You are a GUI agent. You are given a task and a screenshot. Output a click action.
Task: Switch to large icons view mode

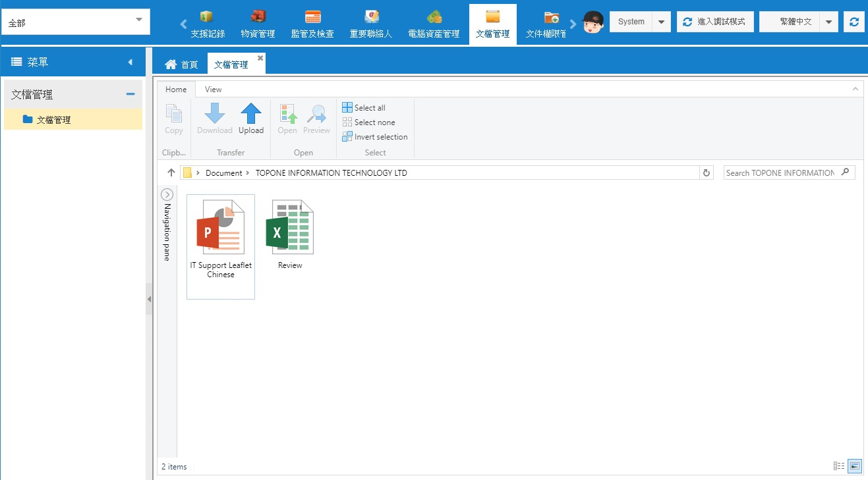[x=854, y=466]
